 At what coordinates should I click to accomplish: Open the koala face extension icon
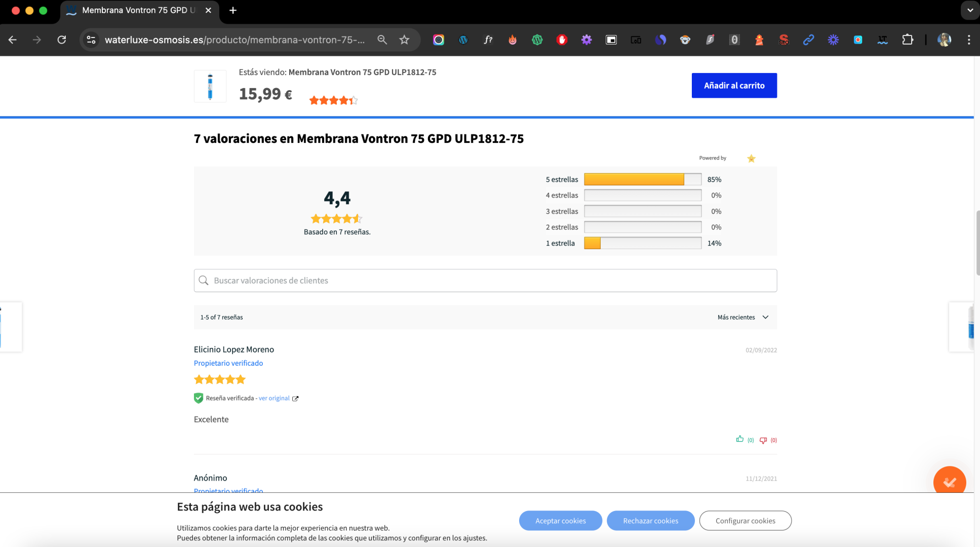(685, 40)
